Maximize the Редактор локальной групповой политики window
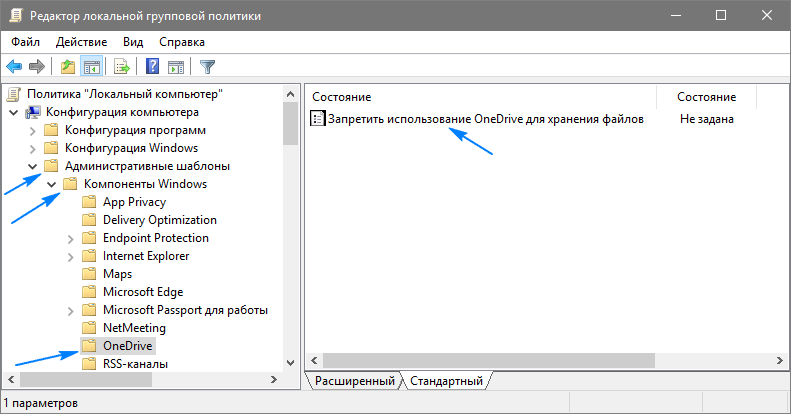The width and height of the screenshot is (791, 414). pyautogui.click(x=721, y=15)
